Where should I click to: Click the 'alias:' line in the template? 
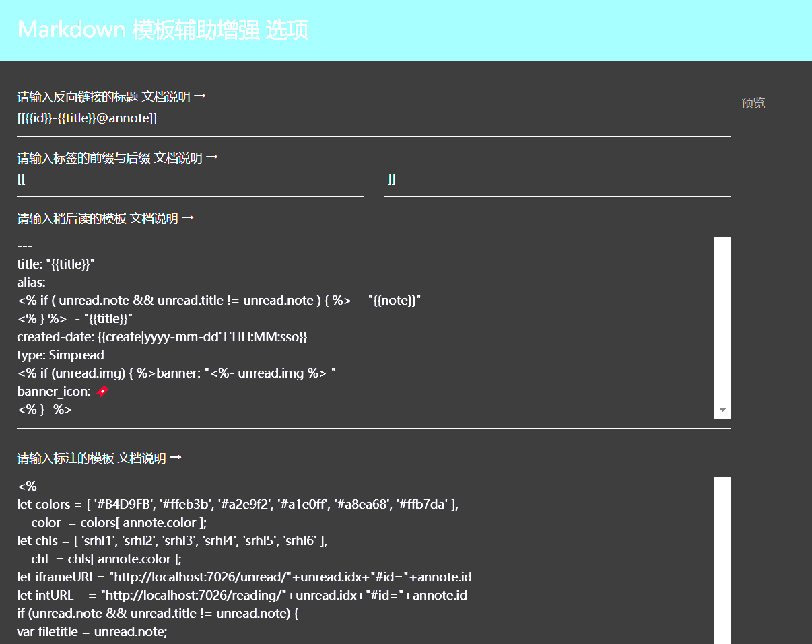click(x=31, y=282)
